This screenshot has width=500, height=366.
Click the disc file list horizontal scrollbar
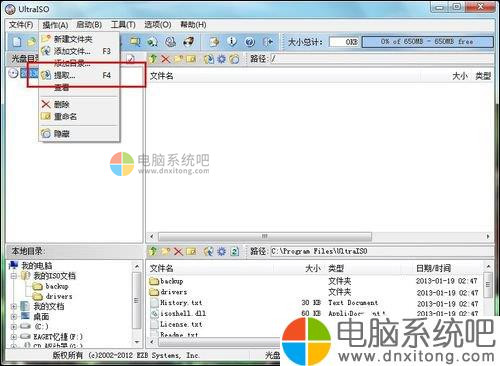coord(319,236)
